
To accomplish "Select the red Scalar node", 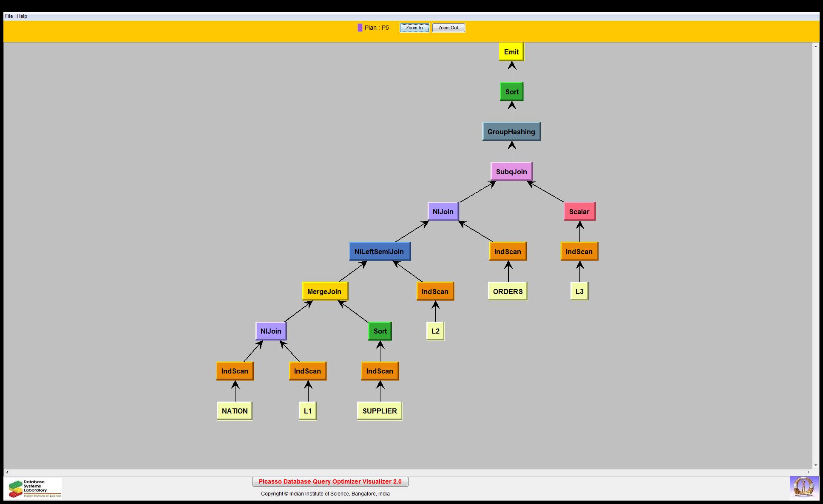I will pyautogui.click(x=579, y=212).
